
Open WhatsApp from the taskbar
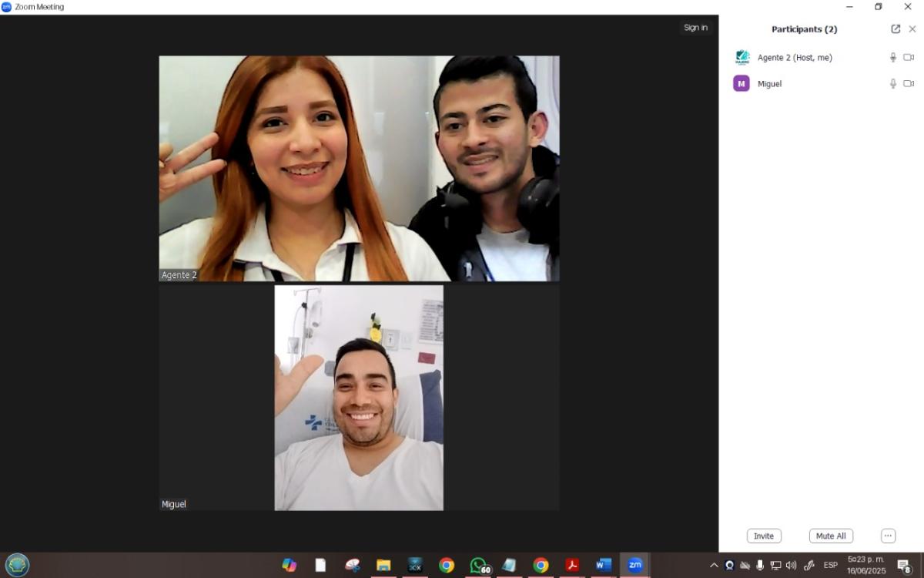click(479, 566)
